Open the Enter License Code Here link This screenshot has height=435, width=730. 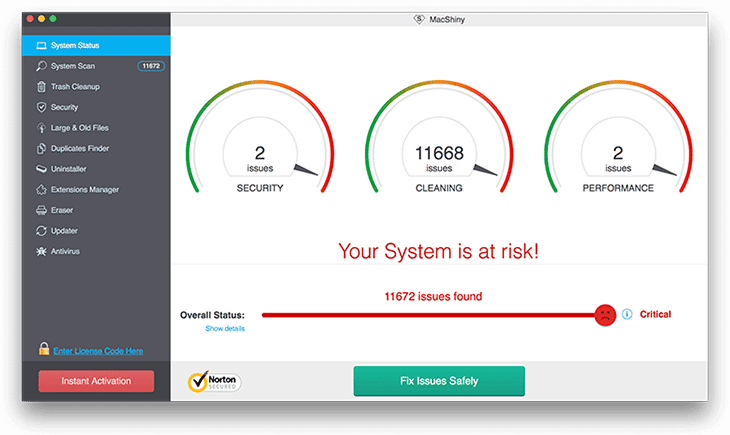[98, 351]
